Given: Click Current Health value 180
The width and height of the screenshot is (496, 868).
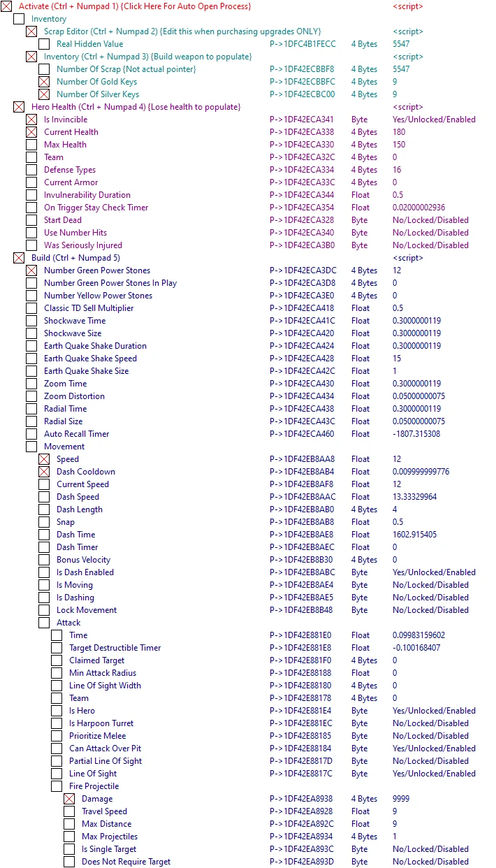Looking at the screenshot, I should [399, 132].
